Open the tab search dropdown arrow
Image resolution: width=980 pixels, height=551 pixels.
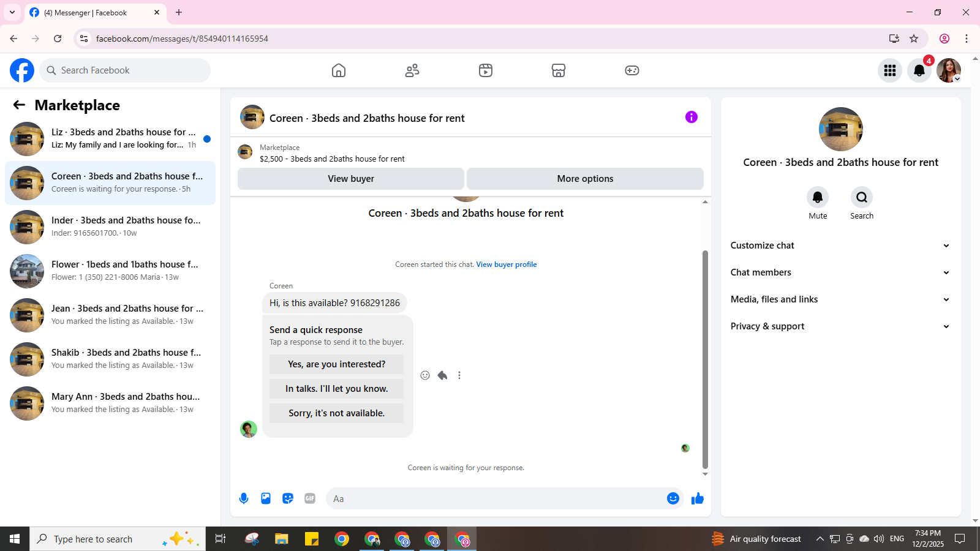(12, 12)
